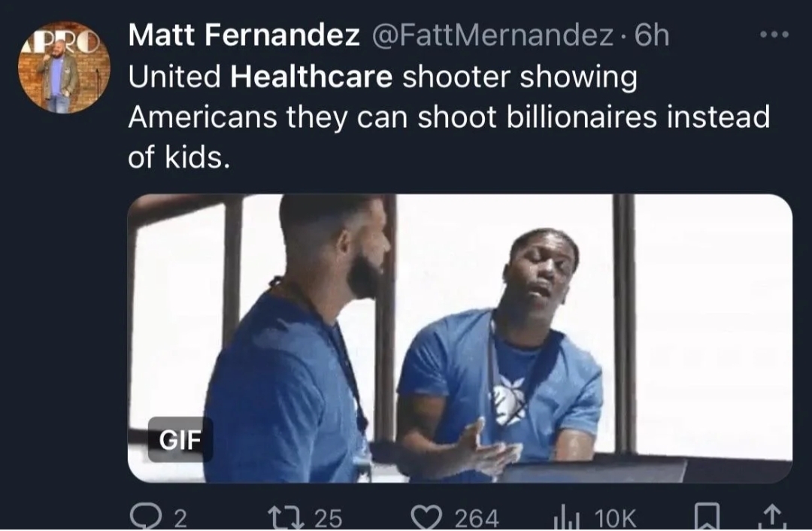Click the Matt Fernandez display name
This screenshot has height=531, width=812.
pos(244,35)
